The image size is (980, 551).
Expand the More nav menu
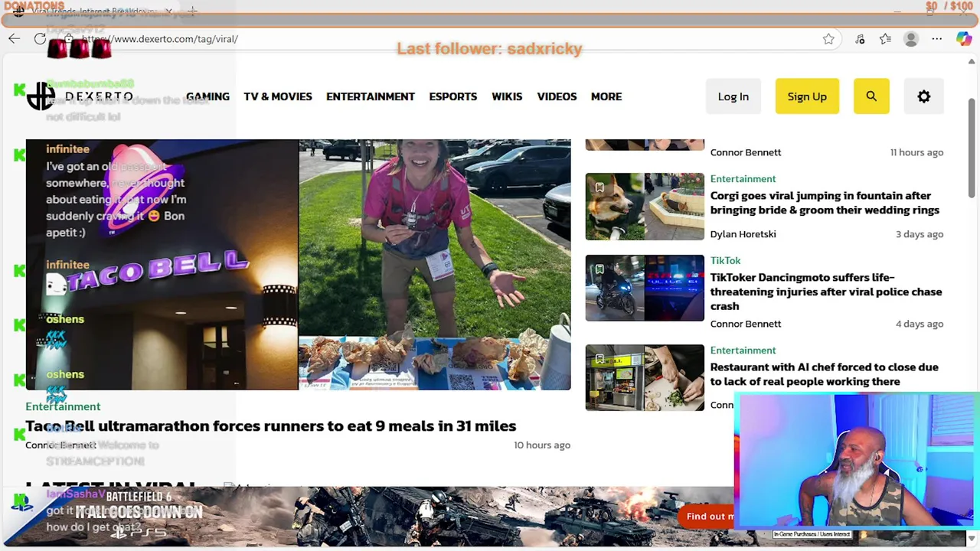pos(606,96)
